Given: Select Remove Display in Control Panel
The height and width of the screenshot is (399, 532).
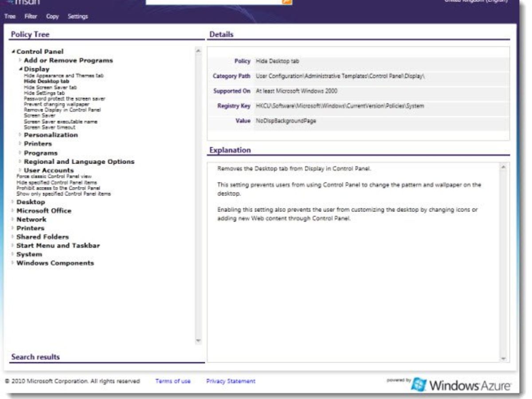Looking at the screenshot, I should click(x=62, y=110).
